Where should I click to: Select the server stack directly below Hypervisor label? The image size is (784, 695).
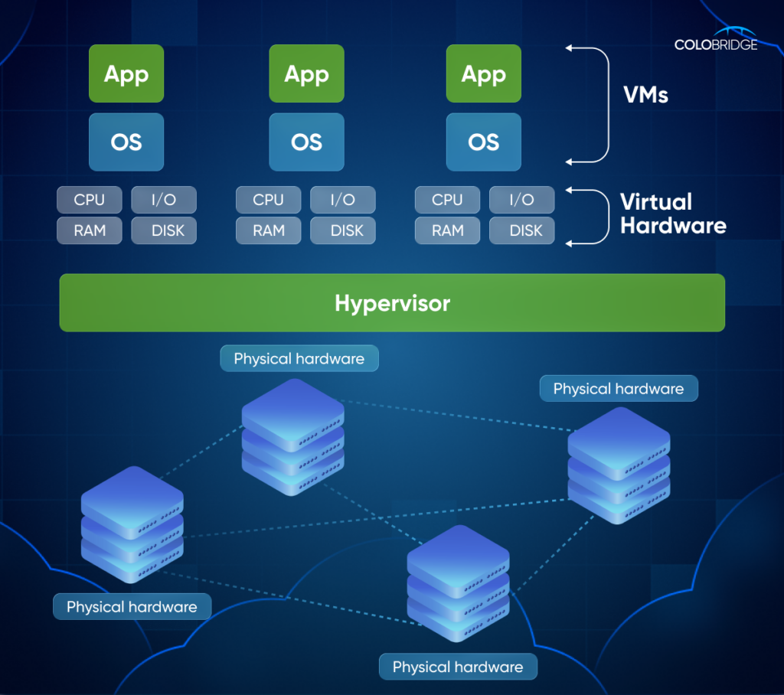[x=293, y=436]
